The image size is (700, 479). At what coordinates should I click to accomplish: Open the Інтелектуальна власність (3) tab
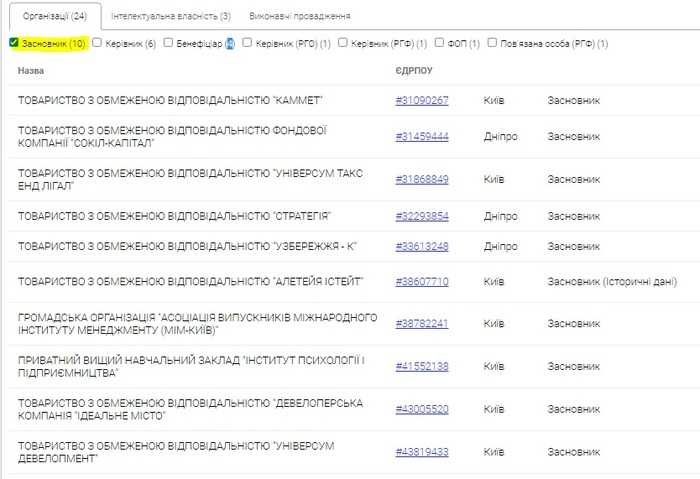(170, 16)
